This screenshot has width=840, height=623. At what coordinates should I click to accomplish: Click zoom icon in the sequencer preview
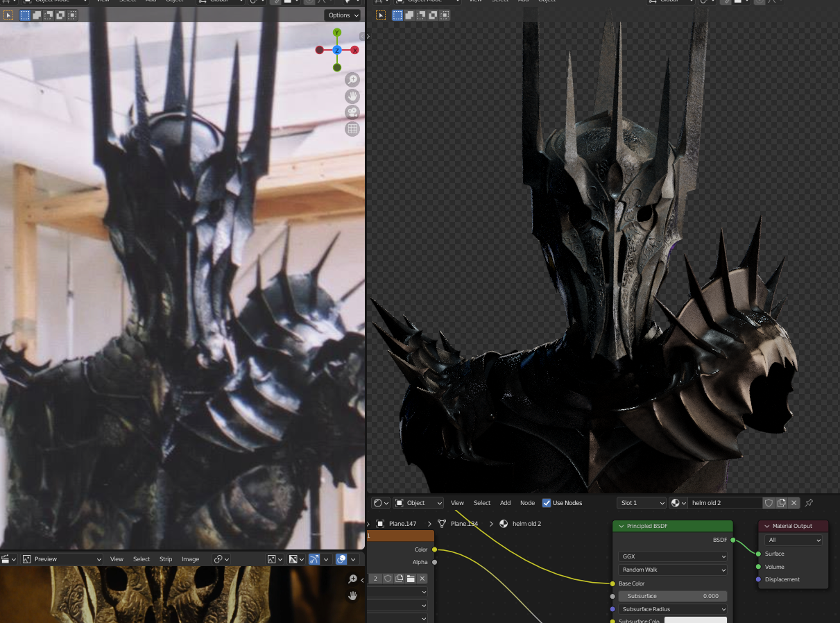pyautogui.click(x=353, y=579)
